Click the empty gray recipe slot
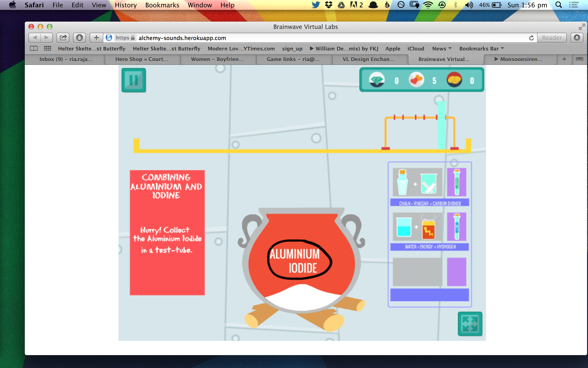The image size is (588, 368). click(x=417, y=272)
